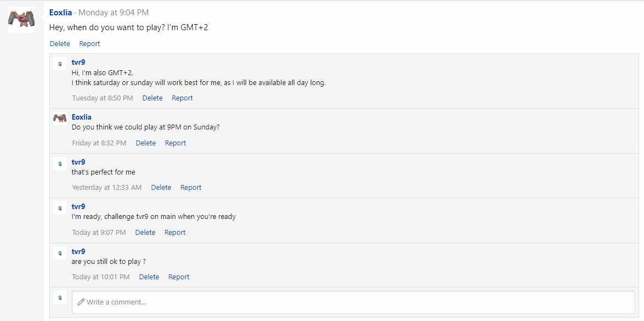Delete the Tuesday 8:50 PM comment
The width and height of the screenshot is (644, 321).
[152, 98]
